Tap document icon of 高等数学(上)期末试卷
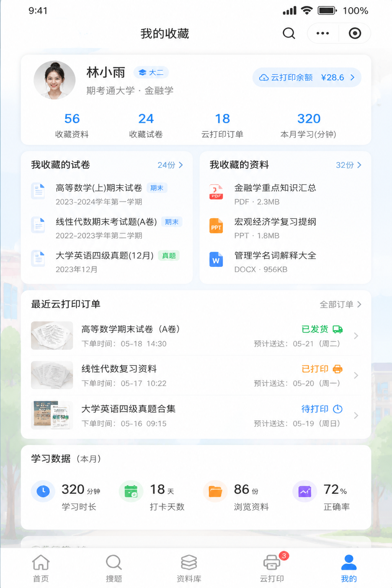Image resolution: width=392 pixels, height=588 pixels. [38, 191]
